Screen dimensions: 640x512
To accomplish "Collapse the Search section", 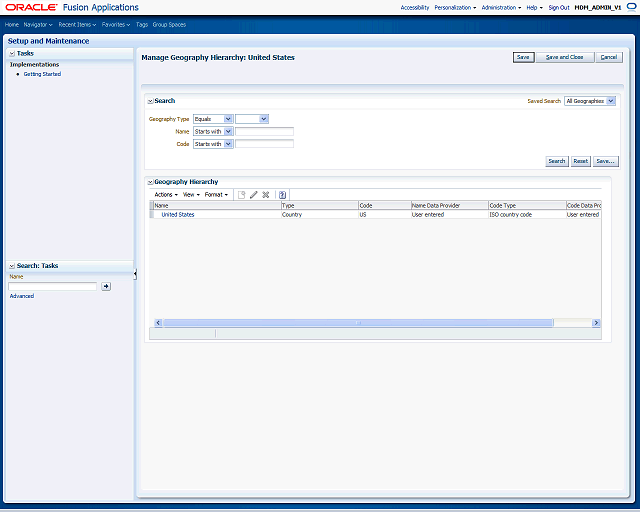I will (150, 101).
